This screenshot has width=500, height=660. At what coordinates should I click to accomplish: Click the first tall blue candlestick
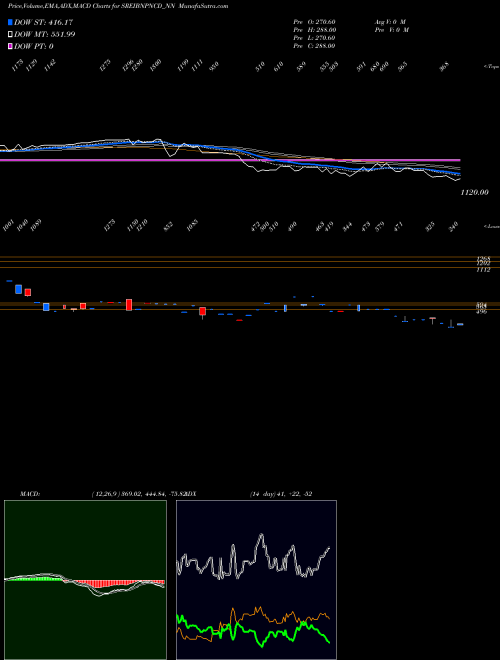[18, 289]
